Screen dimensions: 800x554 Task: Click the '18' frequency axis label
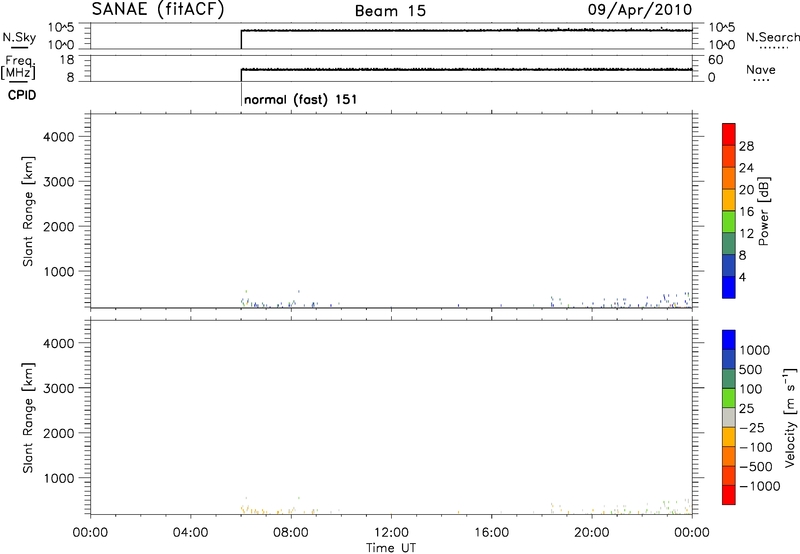(67, 60)
